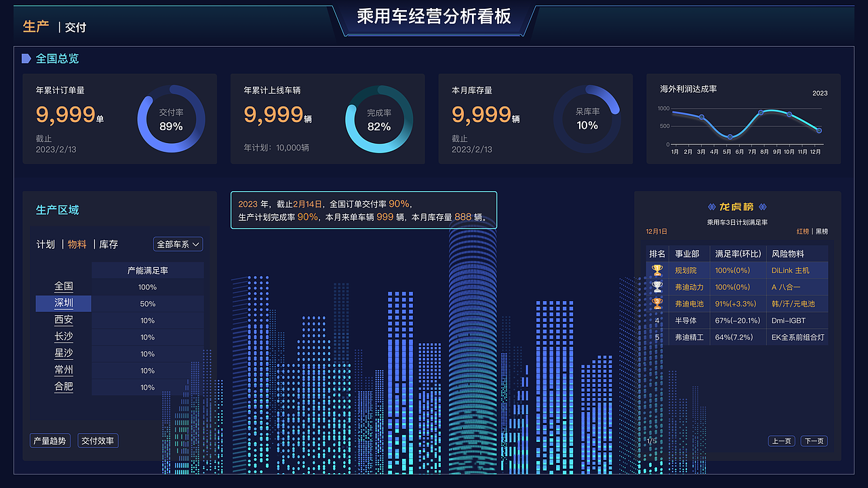Click the bronze trophy next to 弗迪电池
Screen dimensions: 868x488
point(656,304)
